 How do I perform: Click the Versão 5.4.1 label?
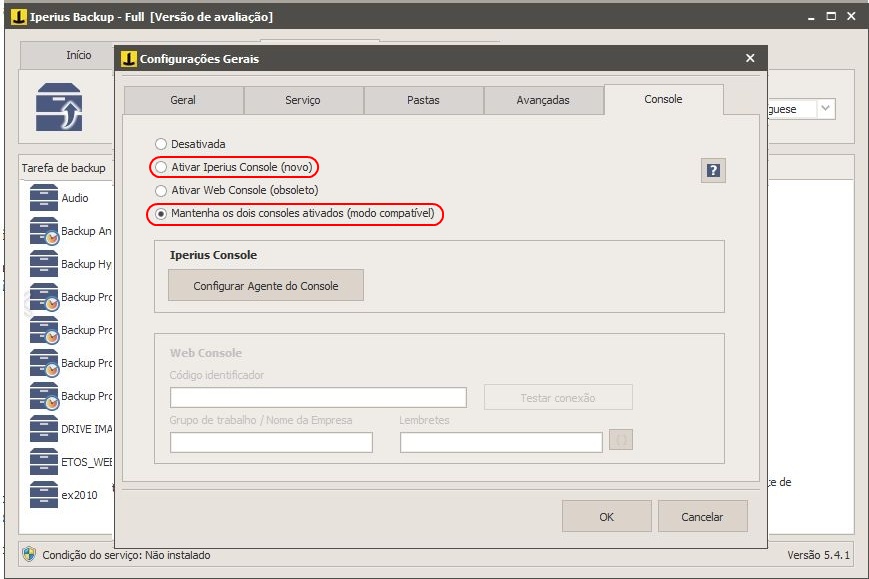coord(819,555)
